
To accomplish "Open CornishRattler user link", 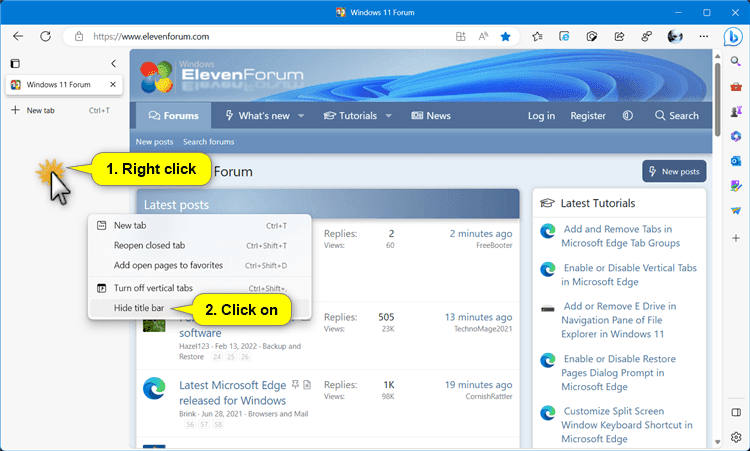I will pos(489,396).
